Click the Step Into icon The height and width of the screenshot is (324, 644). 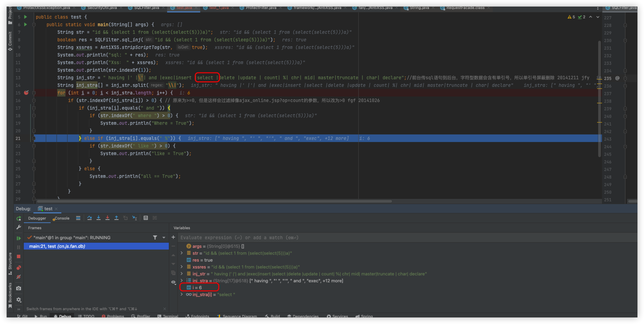coord(99,218)
